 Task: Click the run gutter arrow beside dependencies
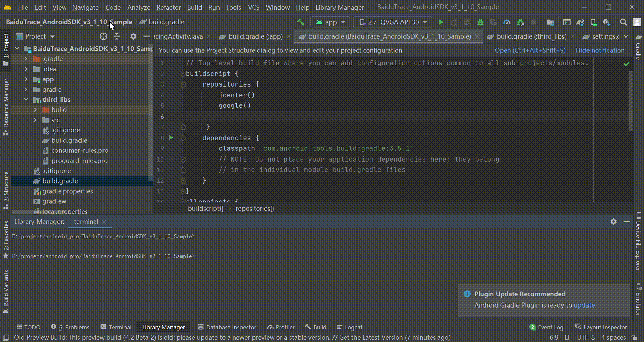[x=171, y=138]
